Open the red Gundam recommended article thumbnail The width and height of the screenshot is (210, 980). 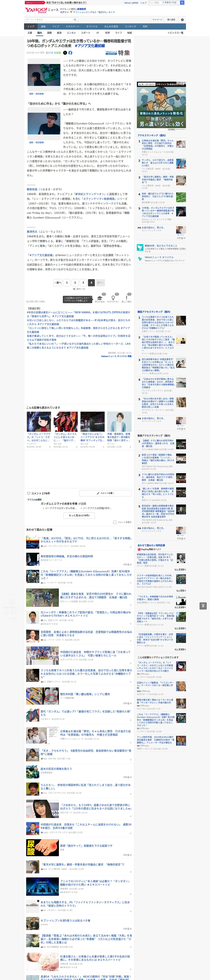click(66, 422)
